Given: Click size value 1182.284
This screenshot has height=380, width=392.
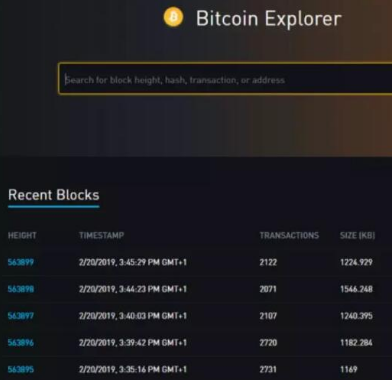Looking at the screenshot, I should [356, 342].
